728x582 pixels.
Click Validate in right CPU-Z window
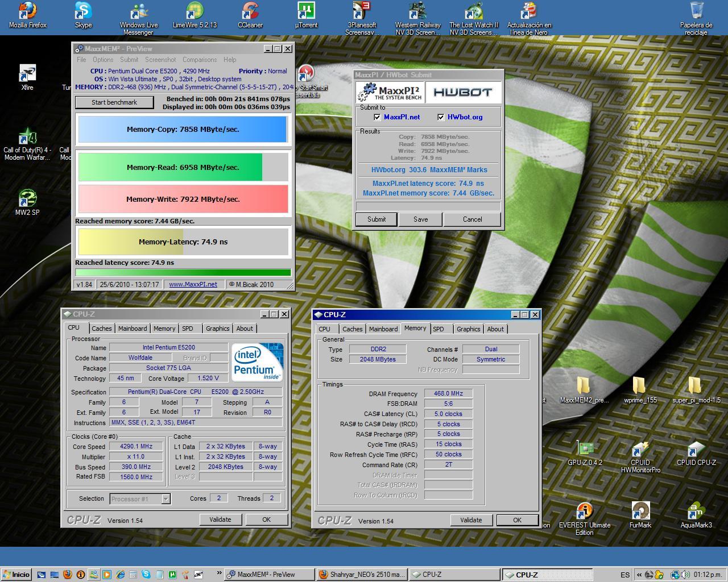tap(471, 520)
